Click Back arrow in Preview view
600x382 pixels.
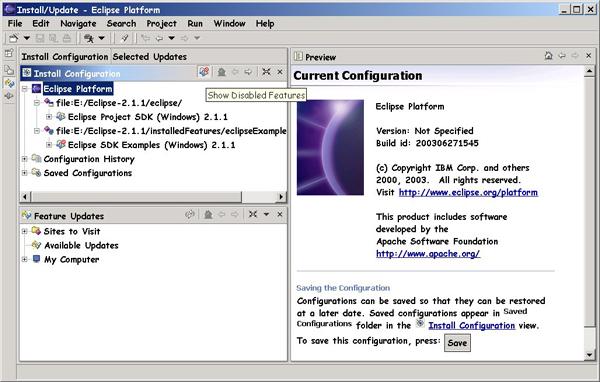coord(562,56)
